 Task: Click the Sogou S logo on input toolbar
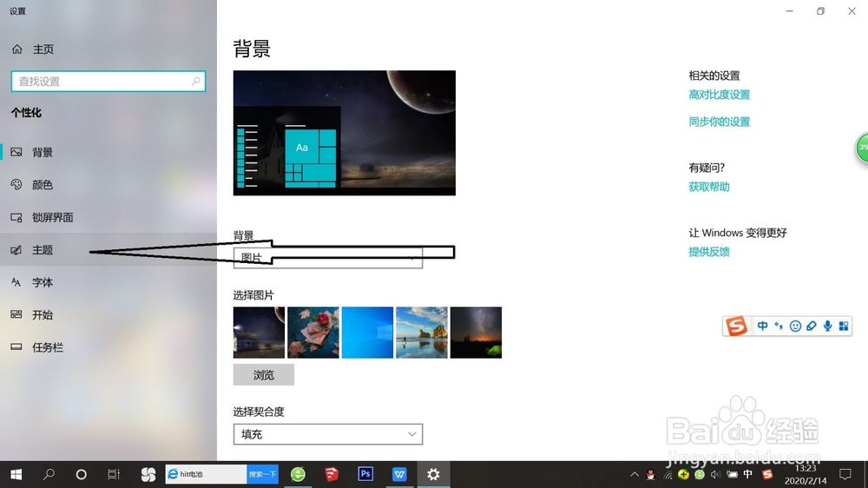(x=736, y=326)
